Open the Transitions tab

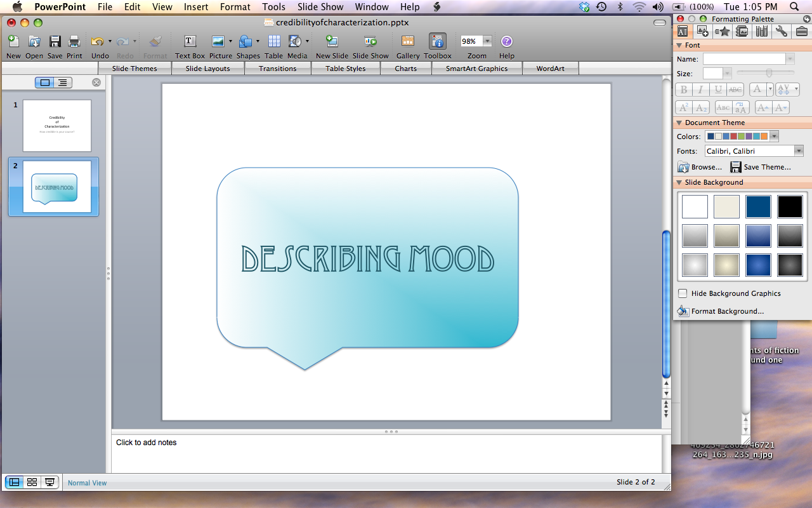[x=277, y=69]
